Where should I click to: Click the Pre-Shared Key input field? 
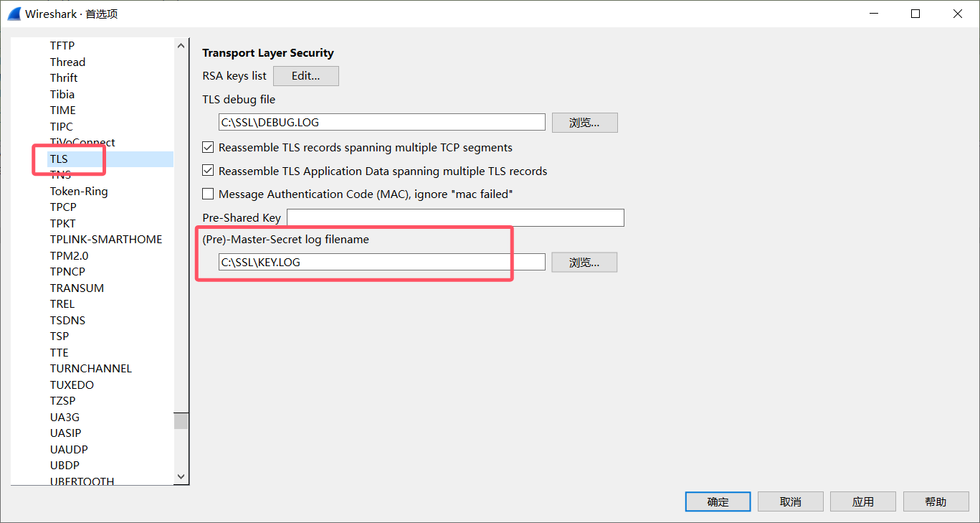(x=455, y=218)
